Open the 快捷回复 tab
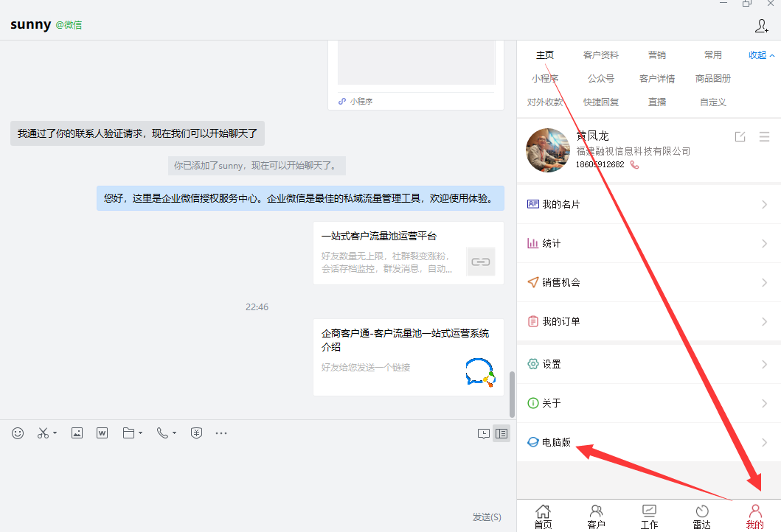This screenshot has height=532, width=781. (x=601, y=102)
